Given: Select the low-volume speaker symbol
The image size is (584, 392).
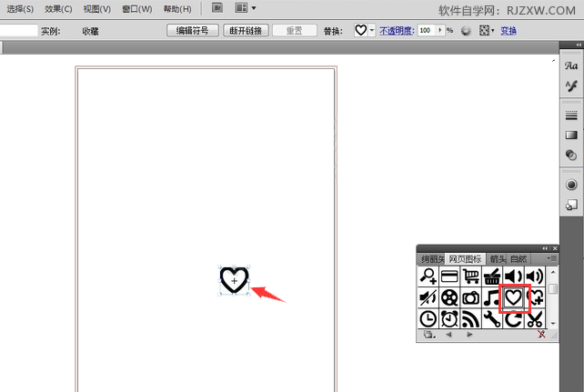Looking at the screenshot, I should point(513,276).
